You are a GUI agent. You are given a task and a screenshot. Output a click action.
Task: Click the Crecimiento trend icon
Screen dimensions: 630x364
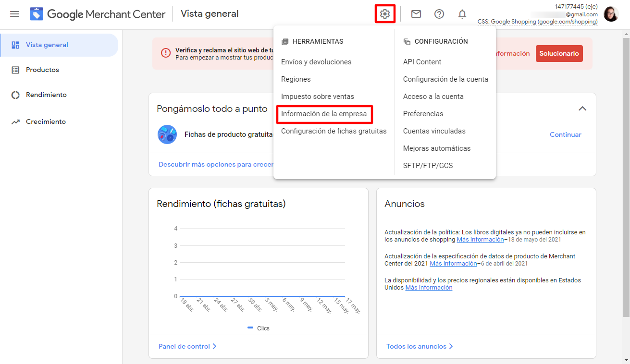(x=15, y=122)
